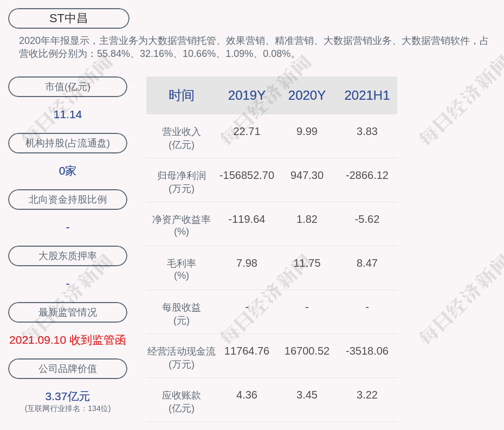Click the red 2021.09.10 收到监管函 text
The height and width of the screenshot is (430, 504).
pyautogui.click(x=68, y=340)
